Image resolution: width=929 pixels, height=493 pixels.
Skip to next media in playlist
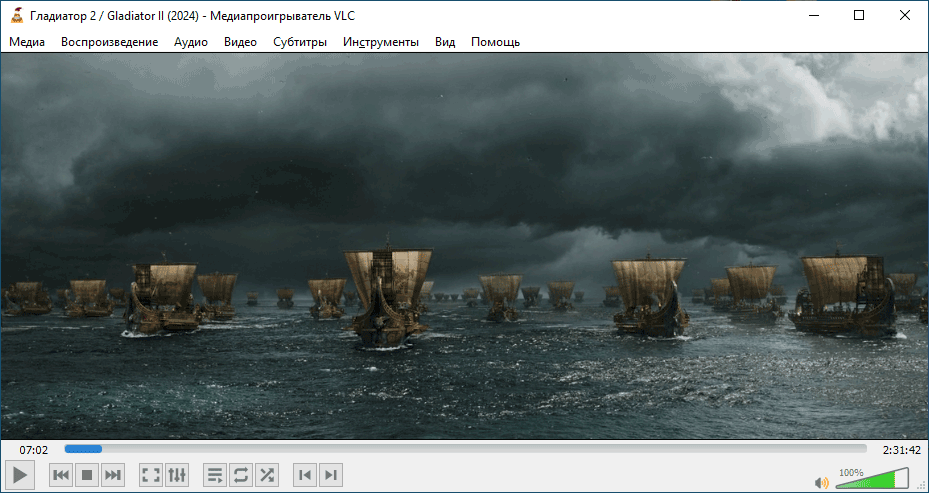(113, 475)
